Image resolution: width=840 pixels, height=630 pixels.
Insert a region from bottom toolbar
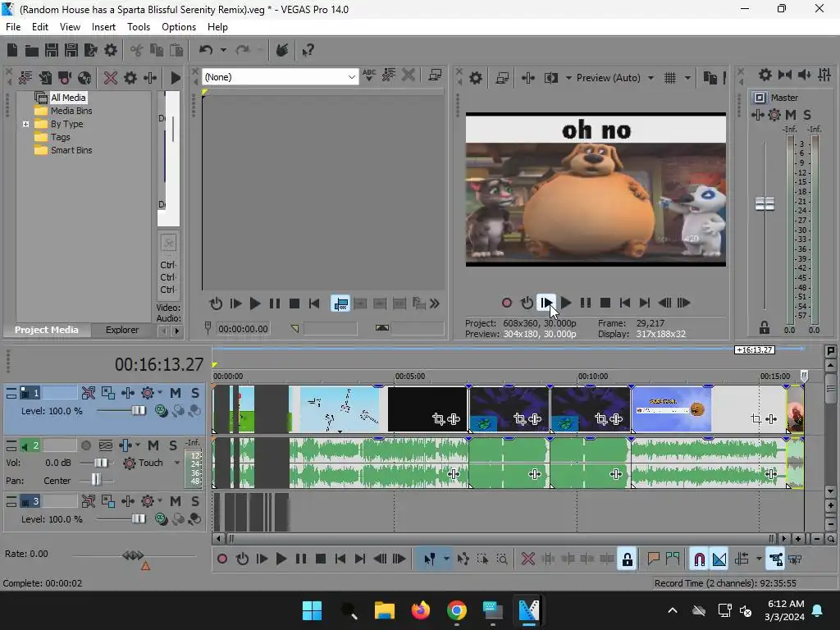pos(673,559)
